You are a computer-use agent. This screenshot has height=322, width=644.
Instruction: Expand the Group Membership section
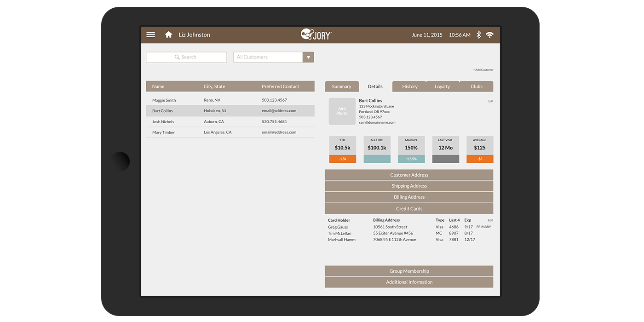coord(409,271)
